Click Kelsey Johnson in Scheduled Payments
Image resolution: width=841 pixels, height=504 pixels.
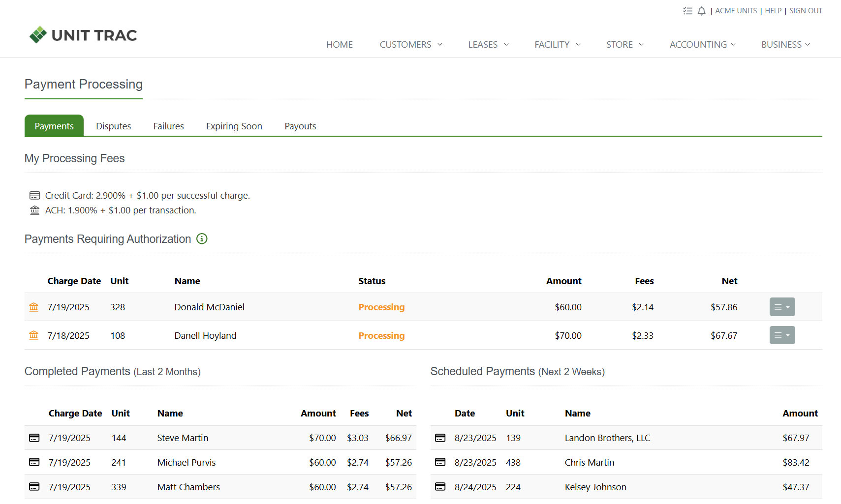tap(595, 487)
